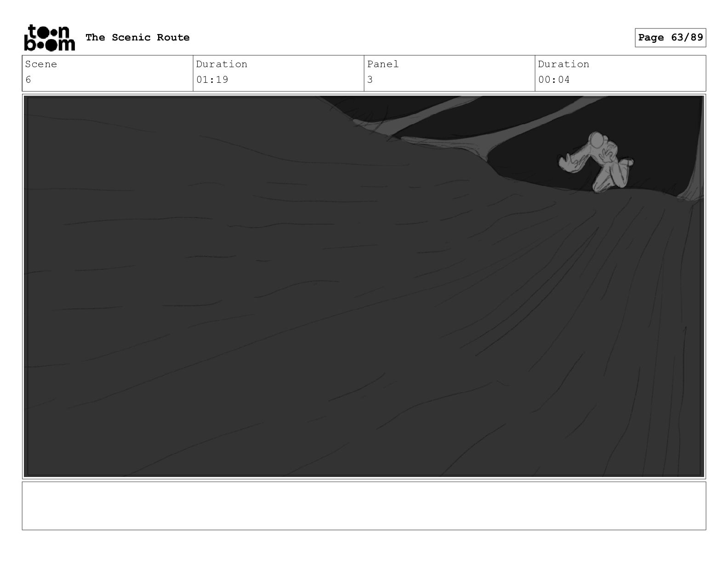Click the crouching figure in the drawing
Viewport: 728px width, 563px height.
click(x=596, y=162)
